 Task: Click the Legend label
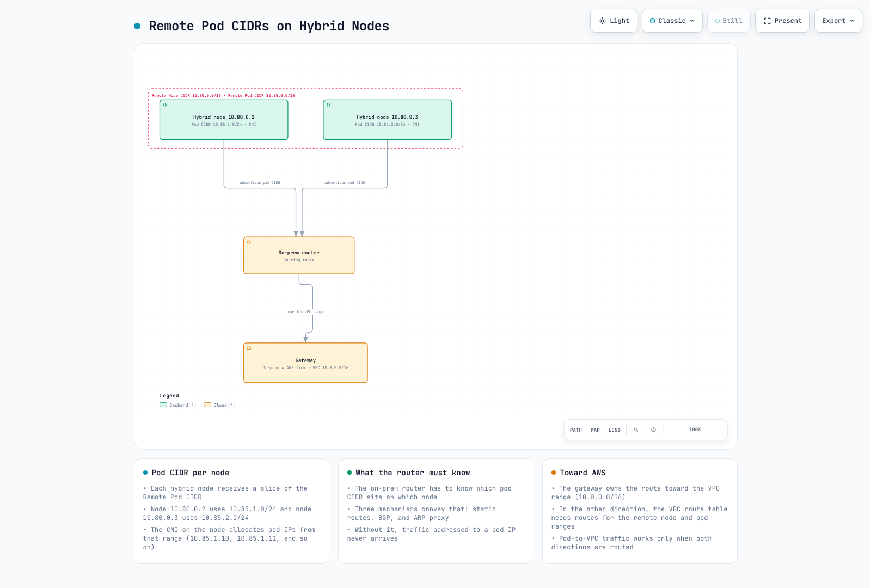click(169, 396)
